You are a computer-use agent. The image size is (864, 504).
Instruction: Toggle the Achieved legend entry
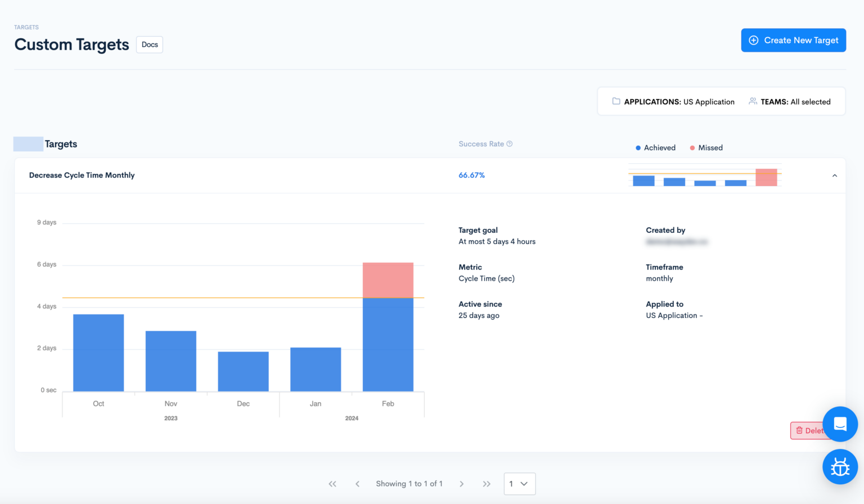(x=655, y=147)
